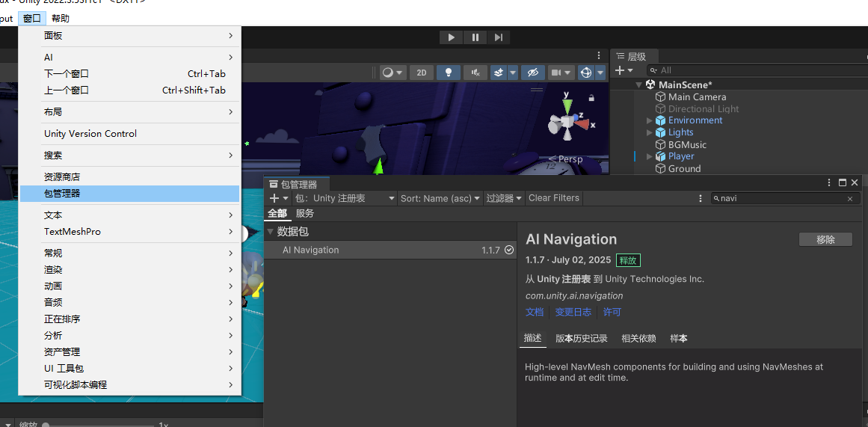Click the Lights prefab cube icon

pyautogui.click(x=660, y=132)
